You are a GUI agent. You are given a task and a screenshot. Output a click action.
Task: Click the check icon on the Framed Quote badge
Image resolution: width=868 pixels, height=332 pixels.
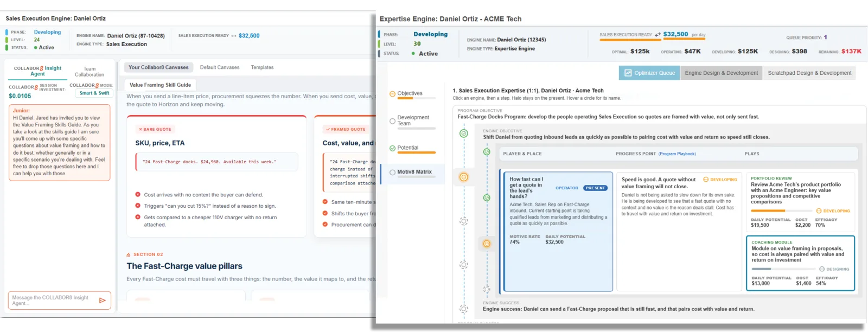click(328, 129)
